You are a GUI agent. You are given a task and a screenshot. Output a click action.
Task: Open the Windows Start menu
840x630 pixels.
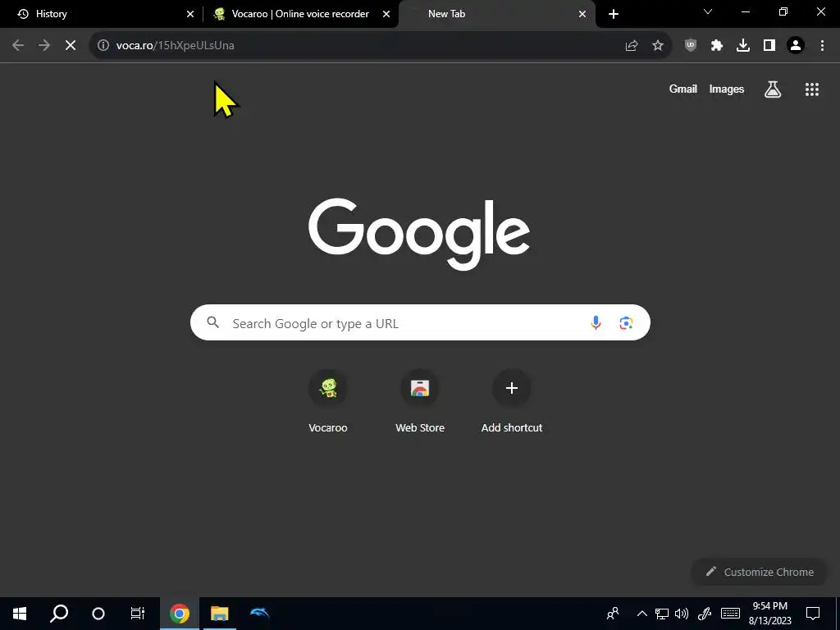20,614
